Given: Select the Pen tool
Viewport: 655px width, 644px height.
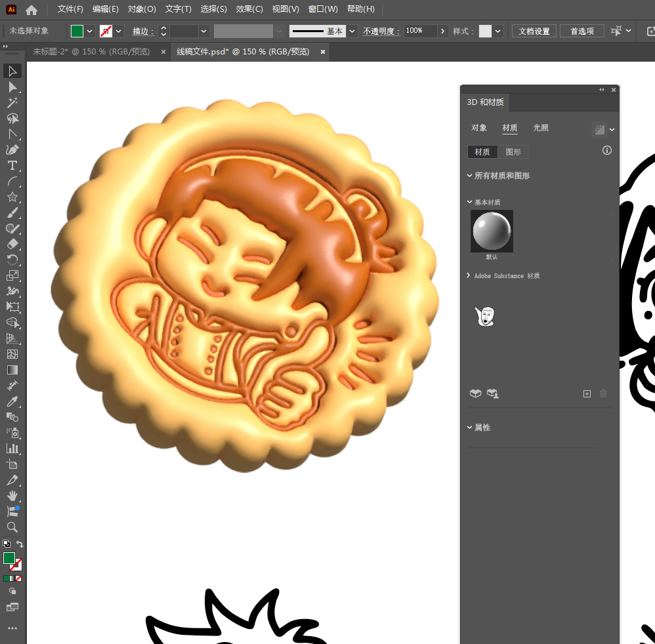Looking at the screenshot, I should click(12, 150).
